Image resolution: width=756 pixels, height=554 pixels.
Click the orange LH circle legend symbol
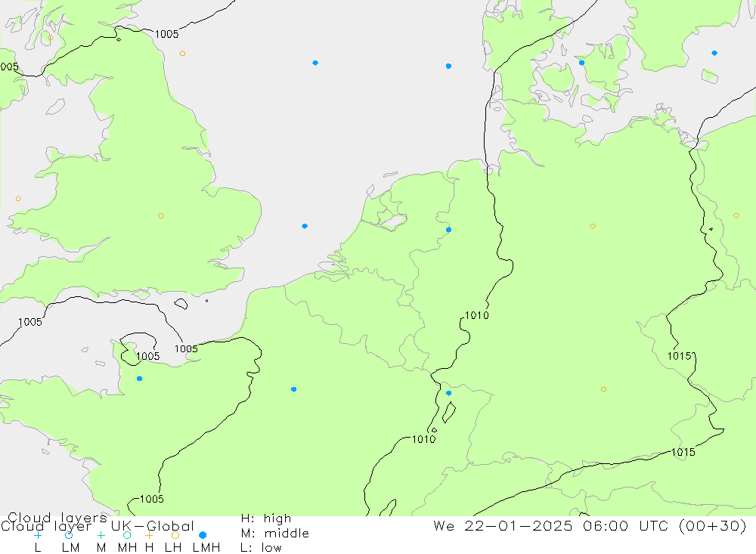point(175,535)
